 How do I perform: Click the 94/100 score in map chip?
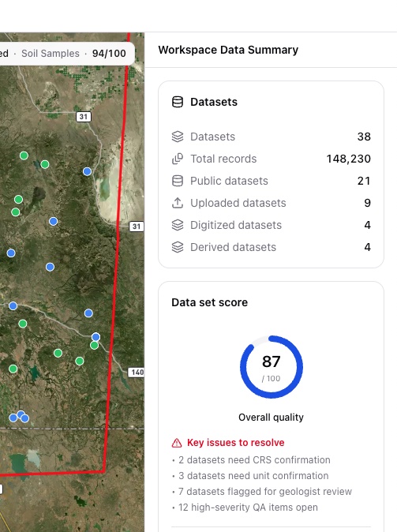109,53
